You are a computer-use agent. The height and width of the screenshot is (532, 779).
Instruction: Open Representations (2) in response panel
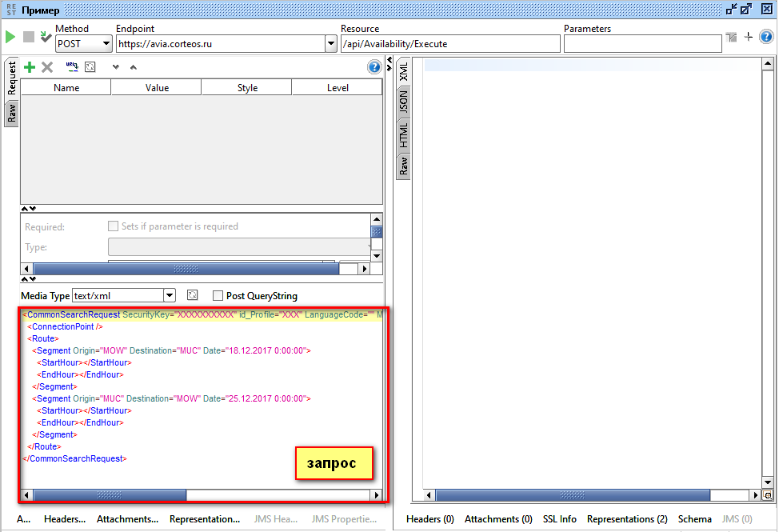(x=627, y=519)
